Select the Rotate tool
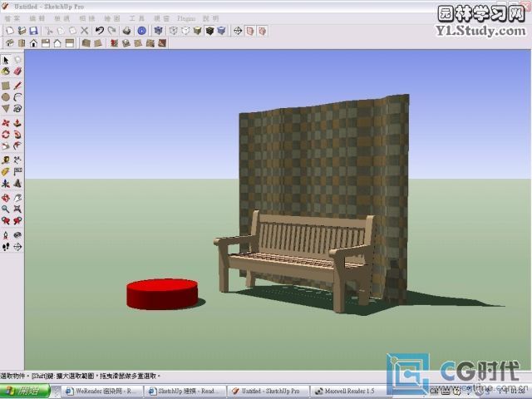 click(x=6, y=135)
